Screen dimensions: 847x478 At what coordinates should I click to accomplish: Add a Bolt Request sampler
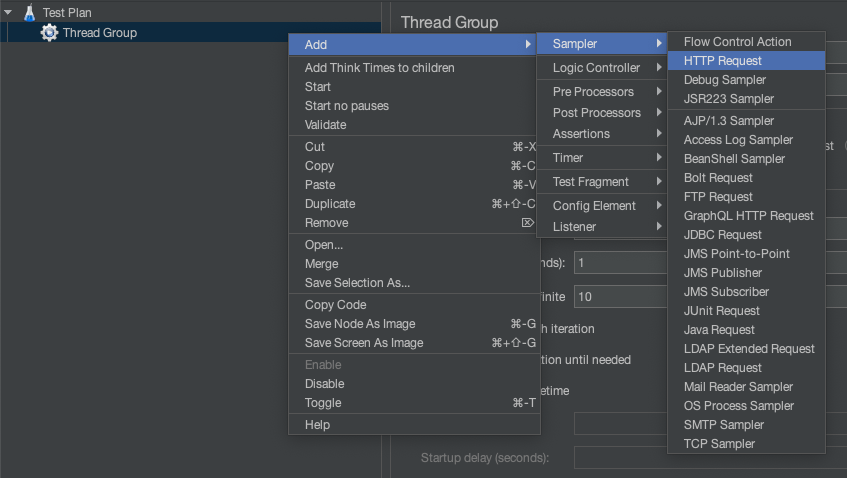tap(747, 177)
